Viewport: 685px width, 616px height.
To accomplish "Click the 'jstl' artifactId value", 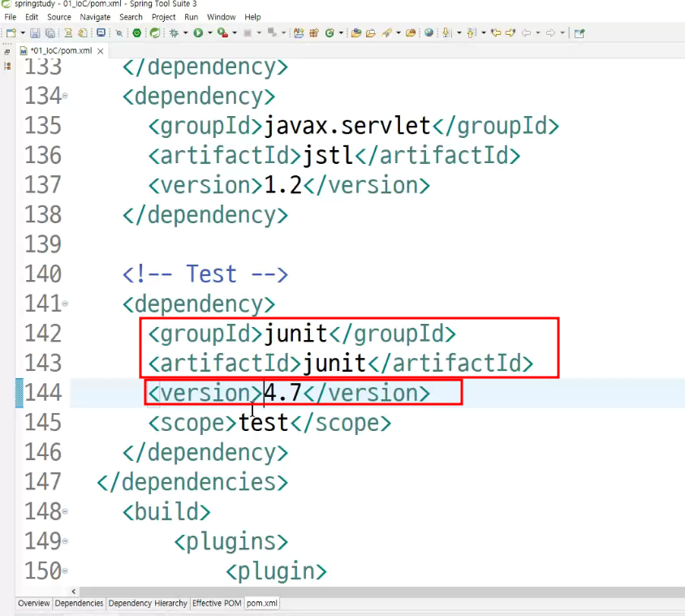I will pos(328,156).
